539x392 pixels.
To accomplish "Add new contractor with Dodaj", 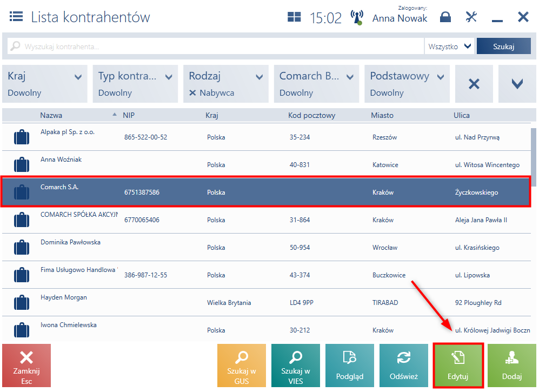I will (512, 366).
